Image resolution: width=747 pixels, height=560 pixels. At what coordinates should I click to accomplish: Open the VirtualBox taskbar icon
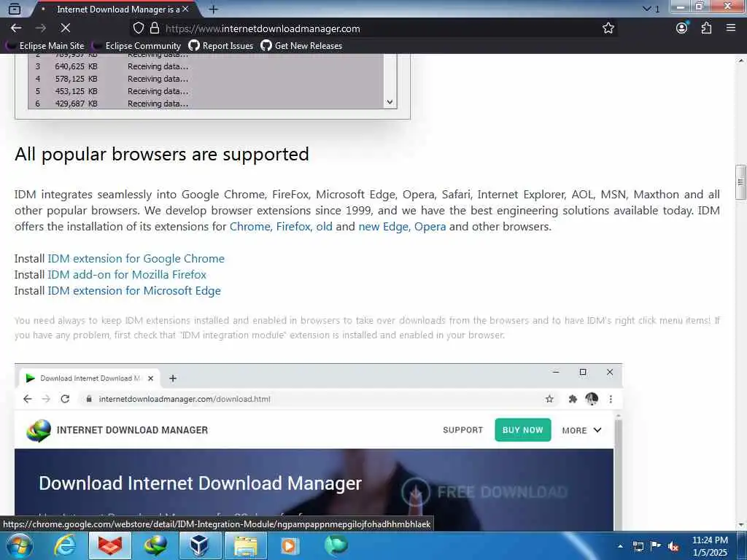(201, 545)
